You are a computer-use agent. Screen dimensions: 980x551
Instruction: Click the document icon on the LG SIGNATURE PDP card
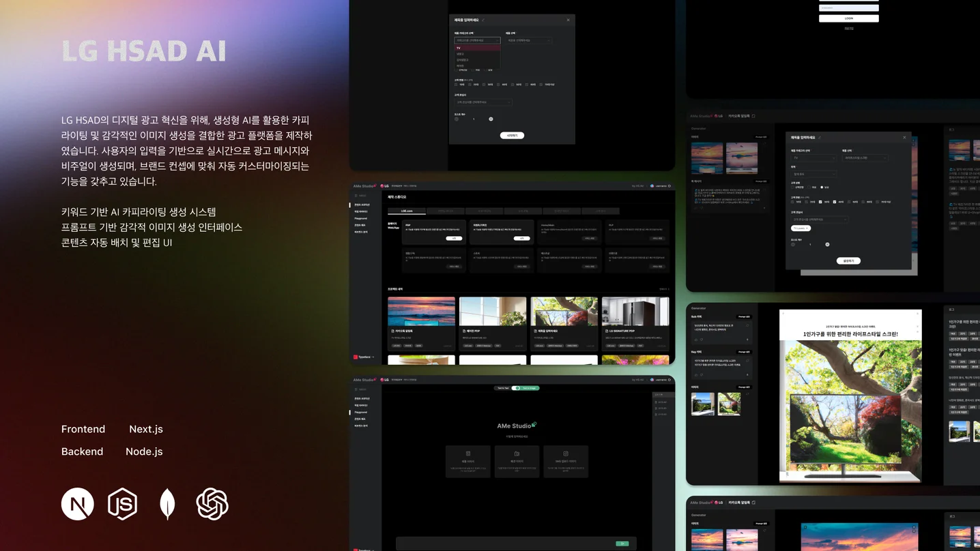607,331
